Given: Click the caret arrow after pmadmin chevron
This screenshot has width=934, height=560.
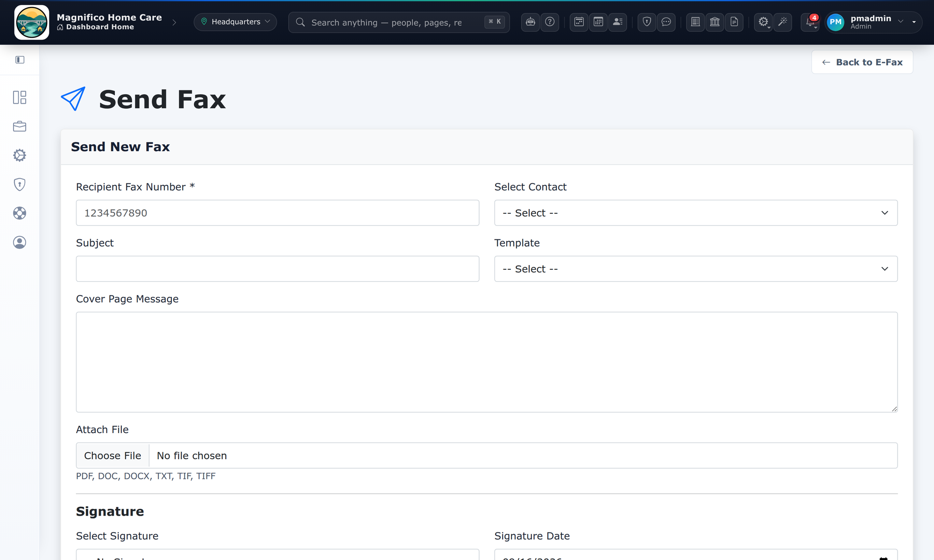Looking at the screenshot, I should click(914, 22).
